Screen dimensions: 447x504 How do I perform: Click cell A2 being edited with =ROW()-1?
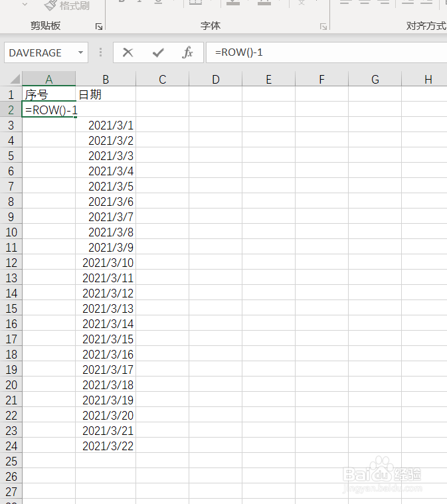click(x=49, y=110)
